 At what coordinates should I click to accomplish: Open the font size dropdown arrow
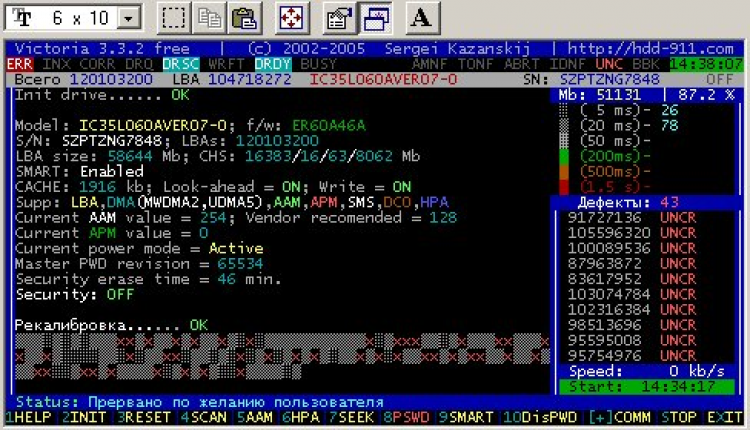point(128,19)
